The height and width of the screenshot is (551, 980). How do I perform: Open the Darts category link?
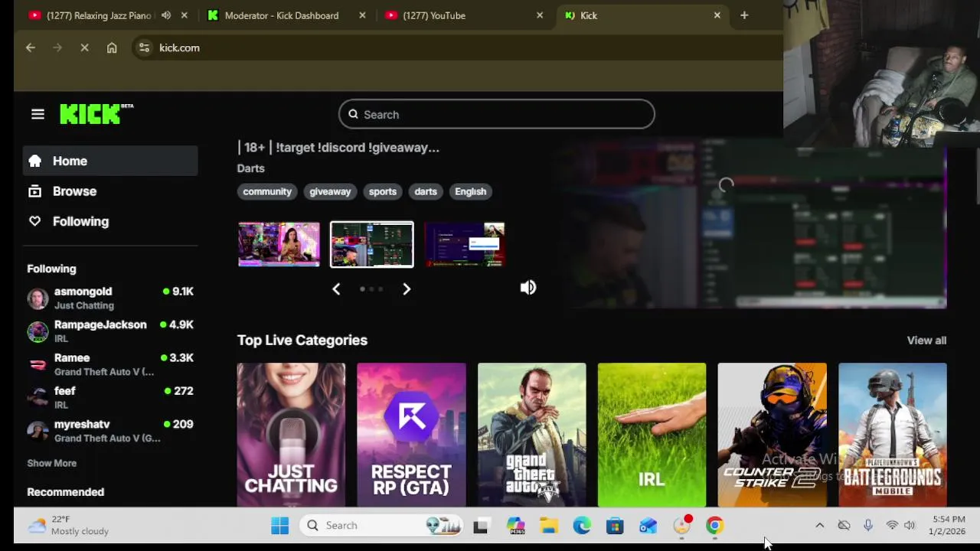tap(250, 168)
